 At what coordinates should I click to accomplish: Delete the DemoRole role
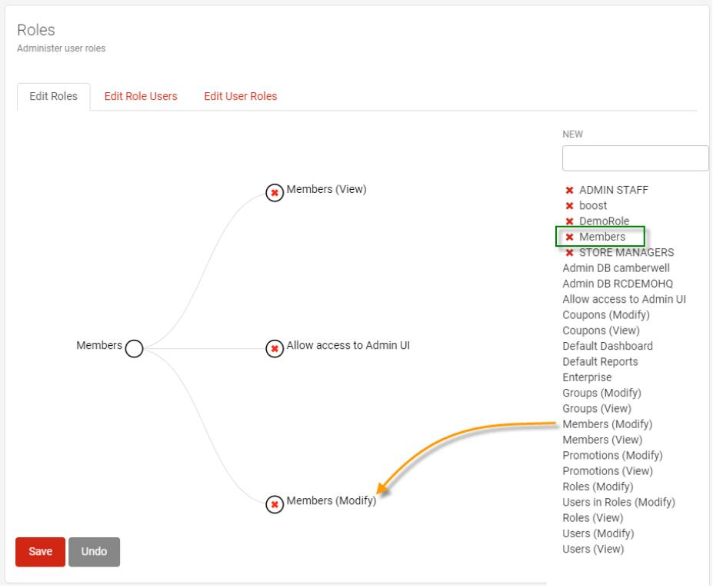pyautogui.click(x=569, y=221)
